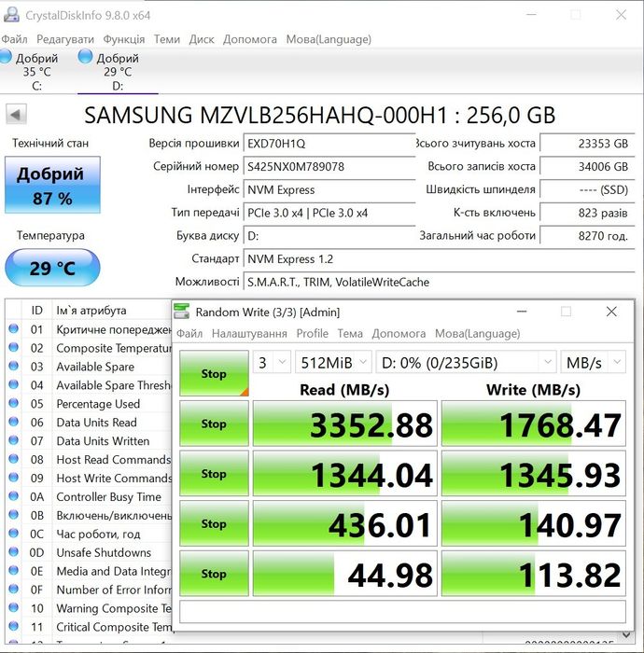Viewport: 644px width, 653px height.
Task: Click the 23353 GB host reads value
Action: [587, 144]
